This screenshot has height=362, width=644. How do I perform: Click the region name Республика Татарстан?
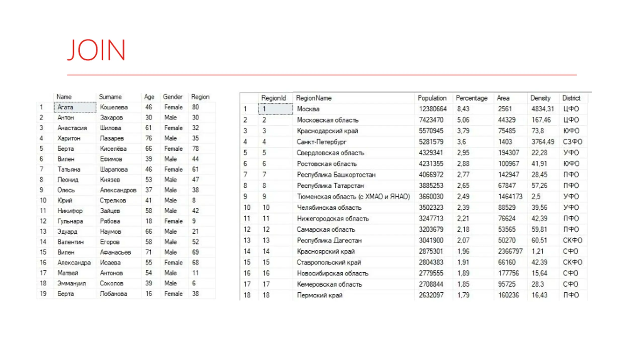point(330,186)
